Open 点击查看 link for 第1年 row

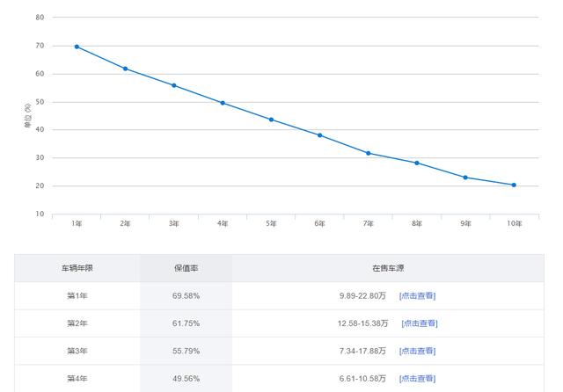pos(417,296)
